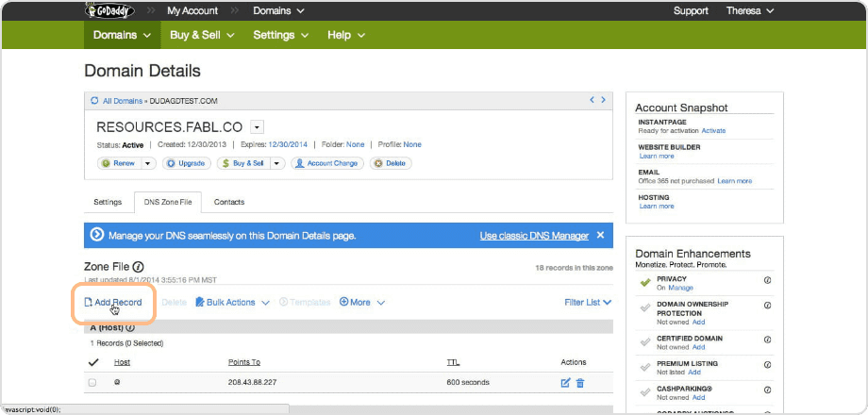The height and width of the screenshot is (415, 868).
Task: Click Activate for InstantPage
Action: tap(713, 130)
